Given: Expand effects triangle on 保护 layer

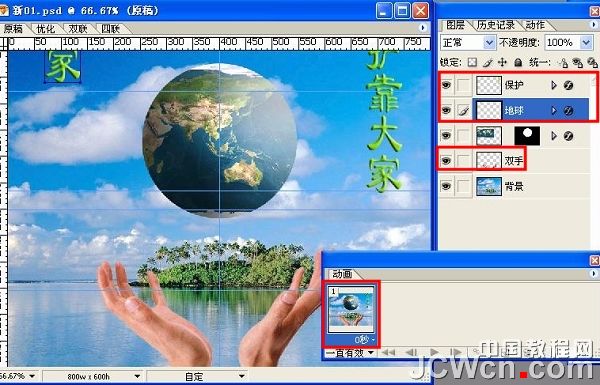Looking at the screenshot, I should point(554,85).
